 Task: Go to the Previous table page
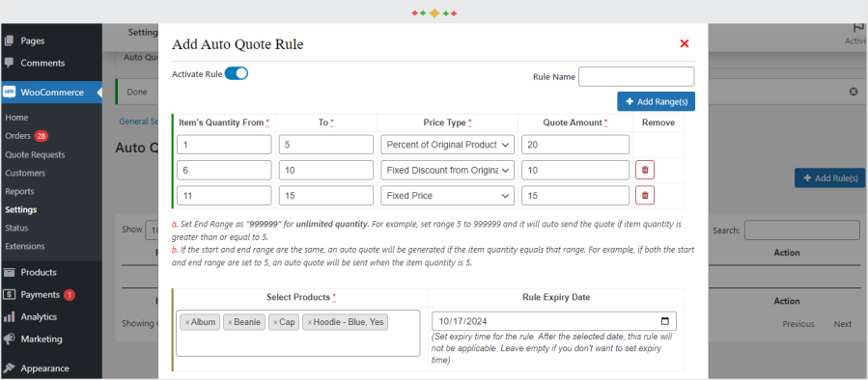click(798, 324)
